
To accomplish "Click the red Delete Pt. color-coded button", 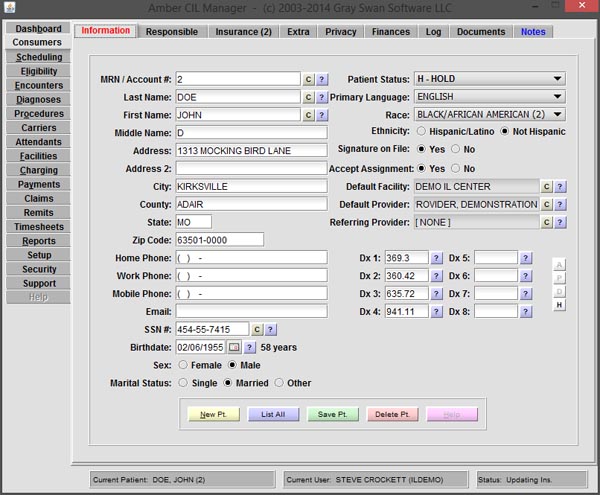I will click(x=392, y=414).
